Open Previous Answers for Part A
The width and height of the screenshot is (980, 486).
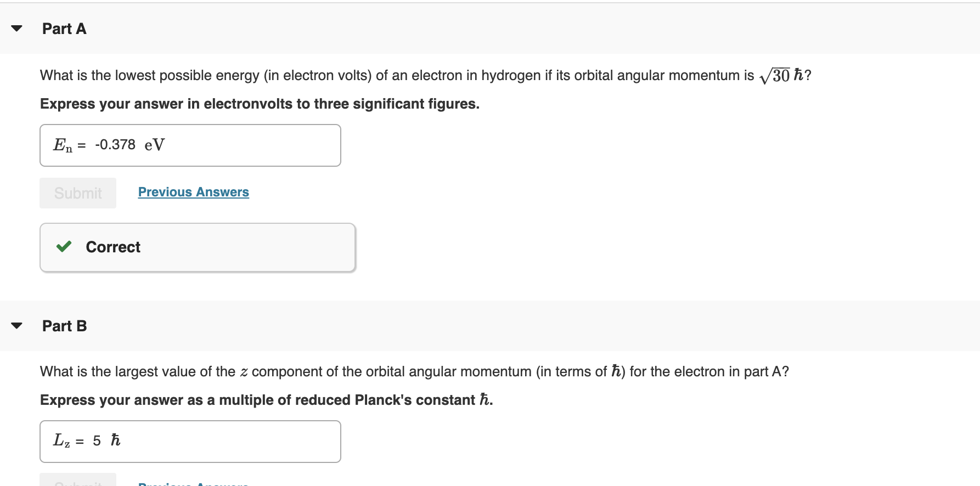193,192
